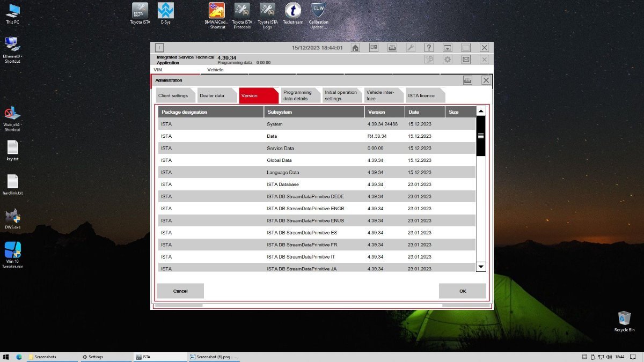This screenshot has width=644, height=362.
Task: Click the flowchart icon next to the gear
Action: pos(428,59)
